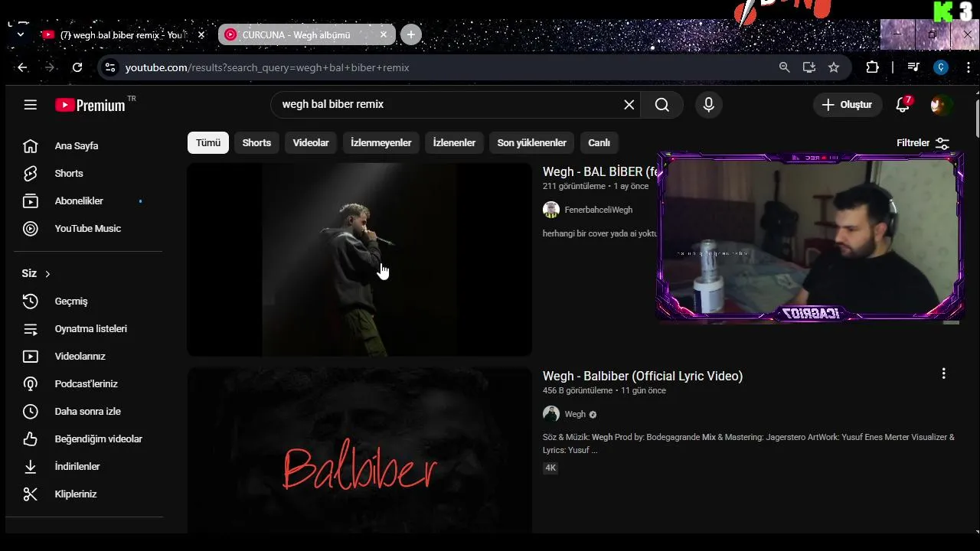The height and width of the screenshot is (551, 980).
Task: Open Geçmiş history in sidebar
Action: 71,302
